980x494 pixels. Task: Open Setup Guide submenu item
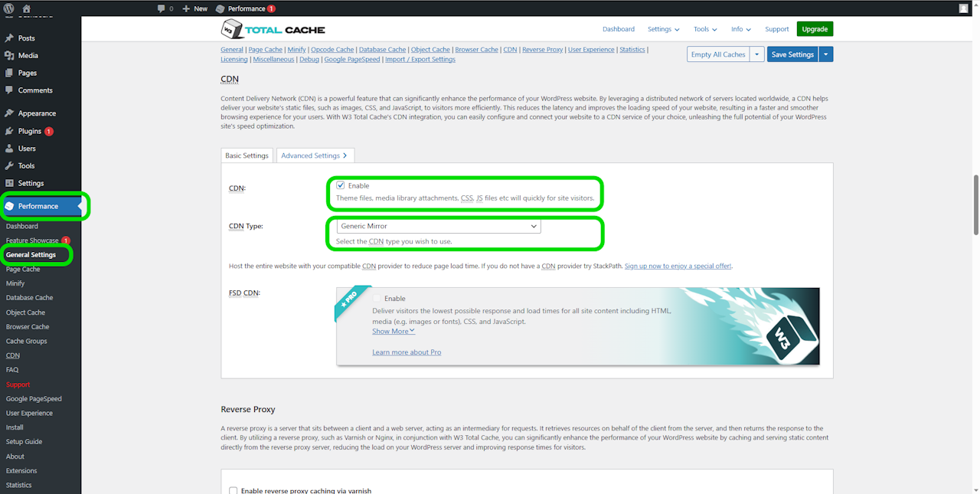click(x=24, y=442)
